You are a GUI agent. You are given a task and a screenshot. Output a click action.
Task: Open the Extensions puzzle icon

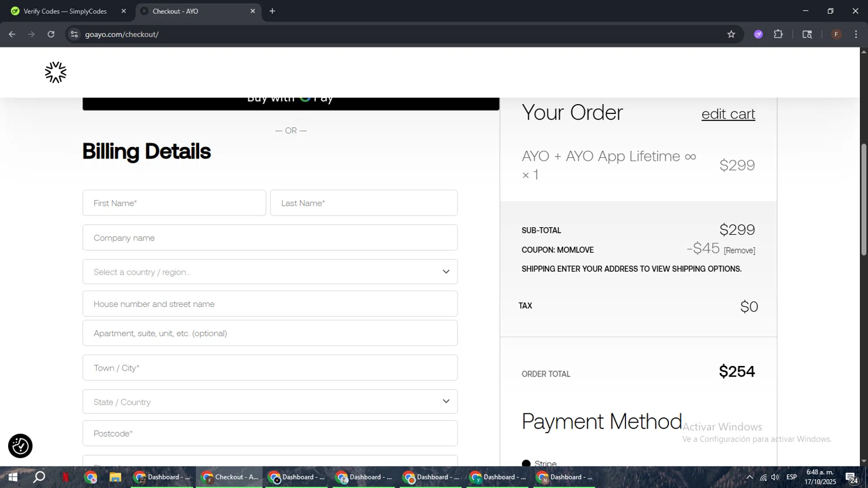point(778,34)
